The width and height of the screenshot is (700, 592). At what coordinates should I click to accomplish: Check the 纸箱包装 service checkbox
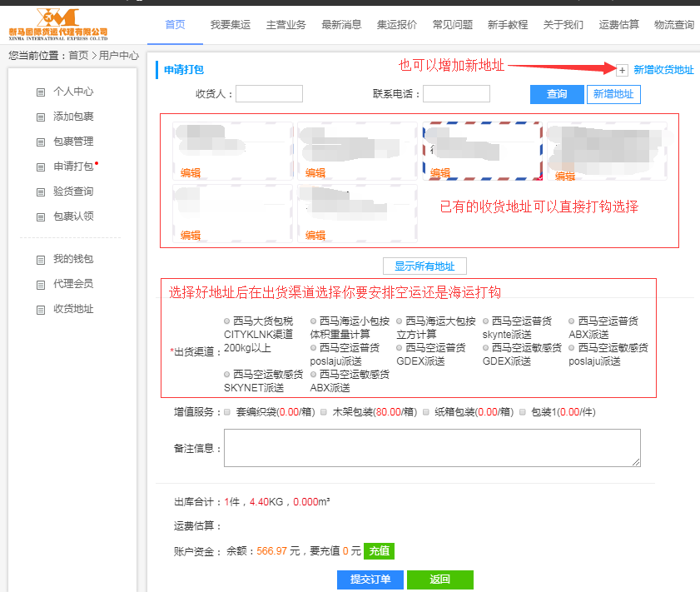click(x=426, y=412)
